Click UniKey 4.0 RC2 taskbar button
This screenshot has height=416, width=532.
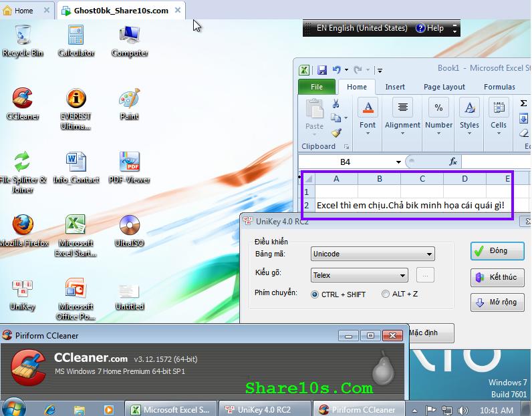(x=265, y=409)
